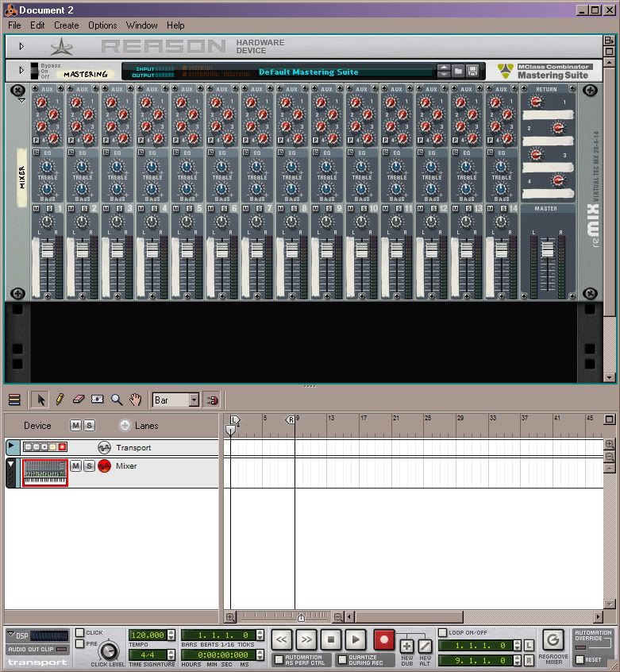
Task: Expand the Hardware Device panel
Action: (x=21, y=46)
